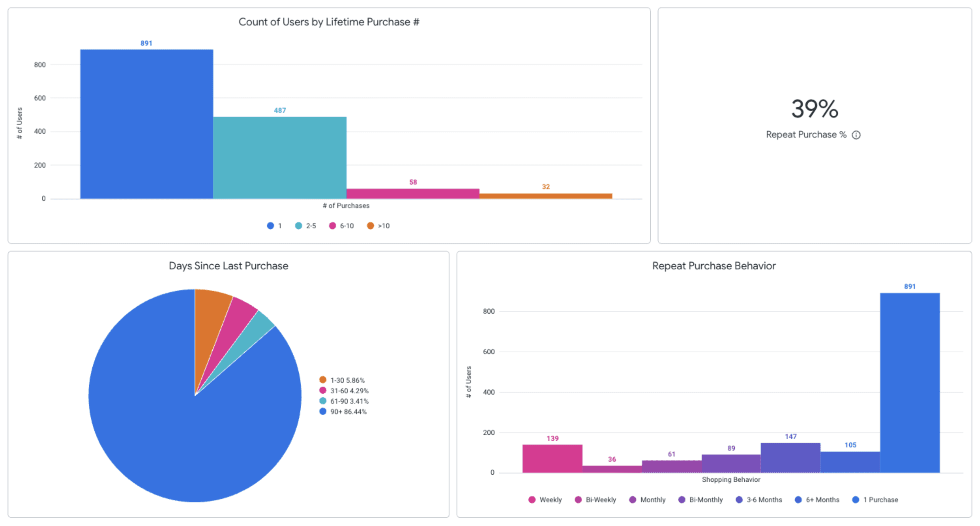Click the 891 blue bar in lifetime purchases

pyautogui.click(x=147, y=124)
